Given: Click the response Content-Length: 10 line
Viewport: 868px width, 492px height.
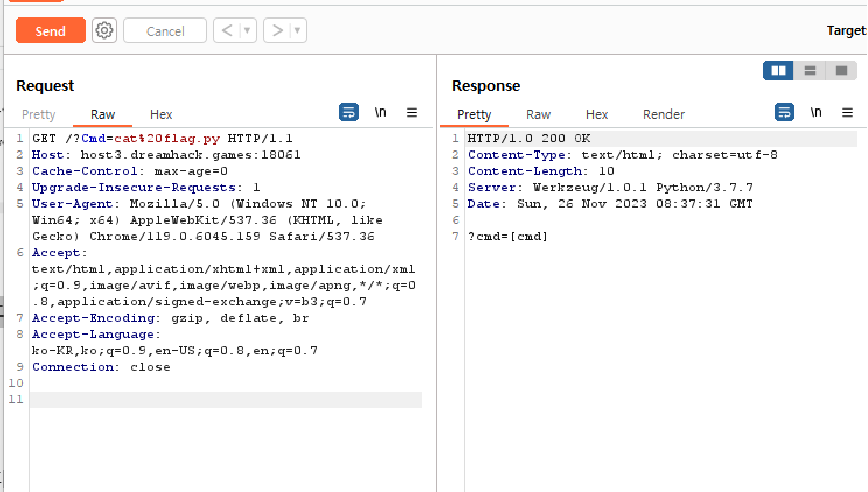Looking at the screenshot, I should pyautogui.click(x=541, y=171).
